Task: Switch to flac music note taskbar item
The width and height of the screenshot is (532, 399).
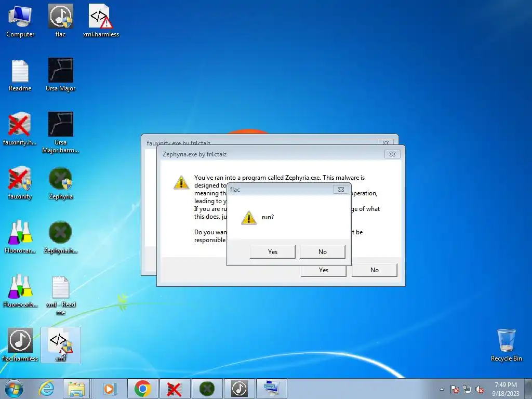Action: [x=239, y=389]
